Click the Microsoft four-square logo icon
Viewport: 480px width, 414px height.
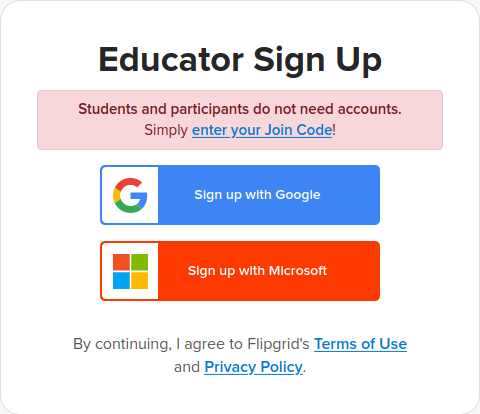130,271
